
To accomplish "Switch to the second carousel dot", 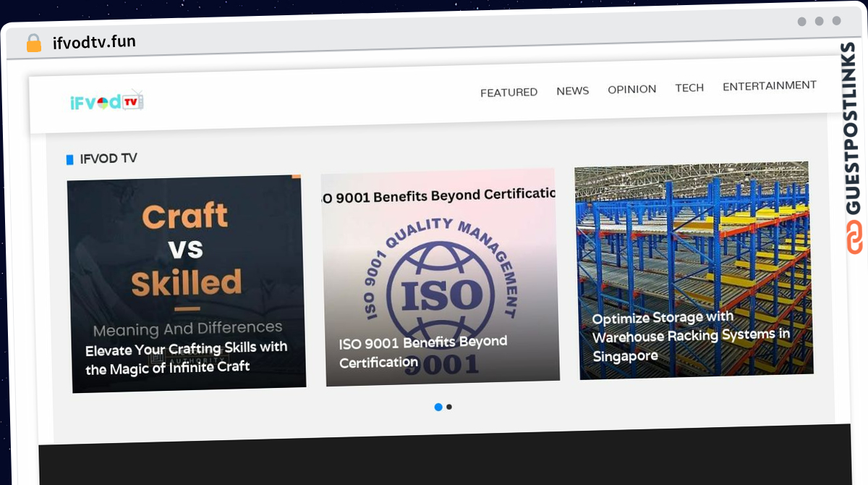I will (x=449, y=407).
